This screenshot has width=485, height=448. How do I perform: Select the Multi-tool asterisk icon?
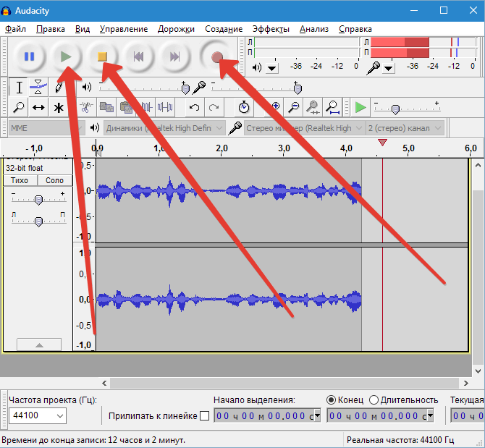click(59, 108)
